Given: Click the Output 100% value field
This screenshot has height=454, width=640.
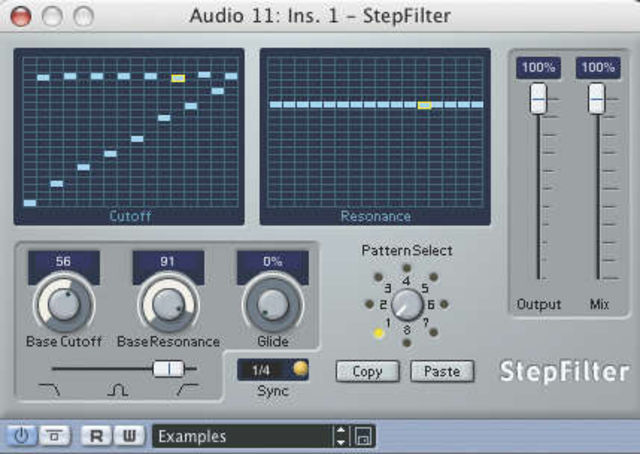Looking at the screenshot, I should pos(538,67).
